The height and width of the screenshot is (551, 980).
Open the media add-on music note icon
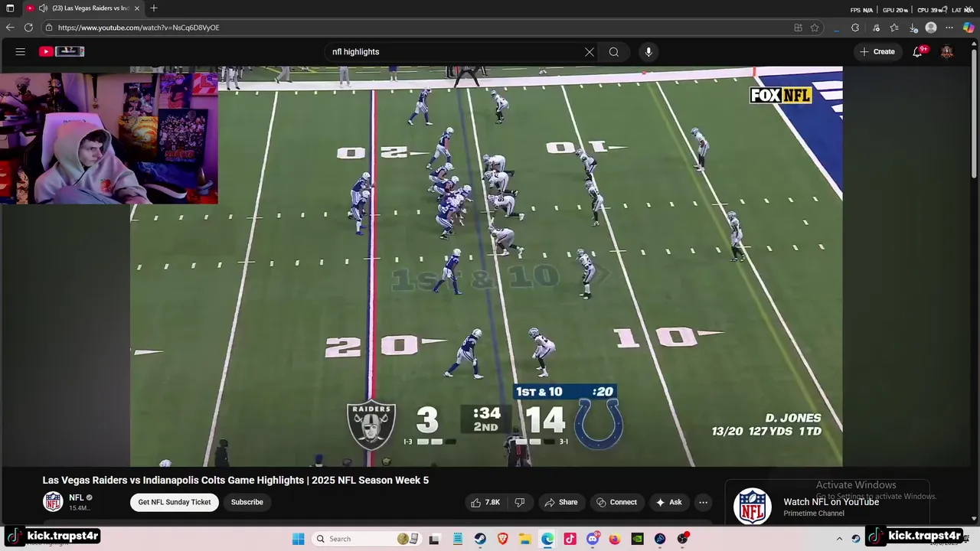876,28
